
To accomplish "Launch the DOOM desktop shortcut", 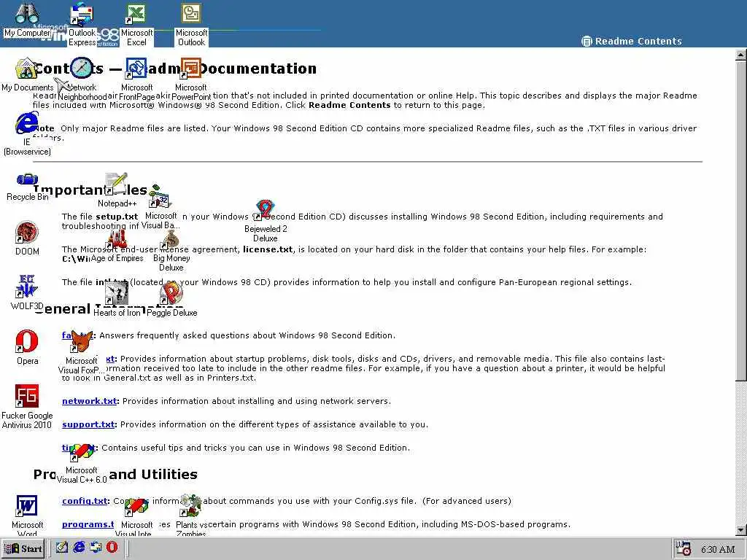I will click(27, 238).
